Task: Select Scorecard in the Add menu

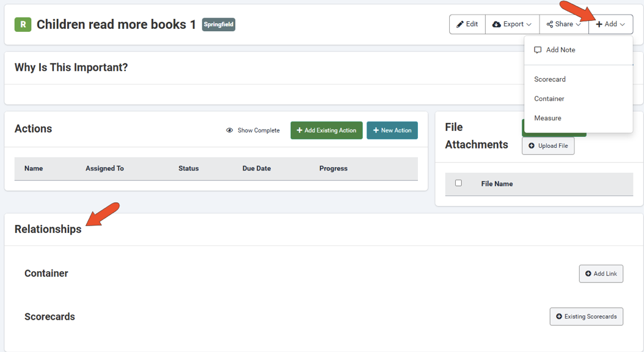Action: point(550,79)
